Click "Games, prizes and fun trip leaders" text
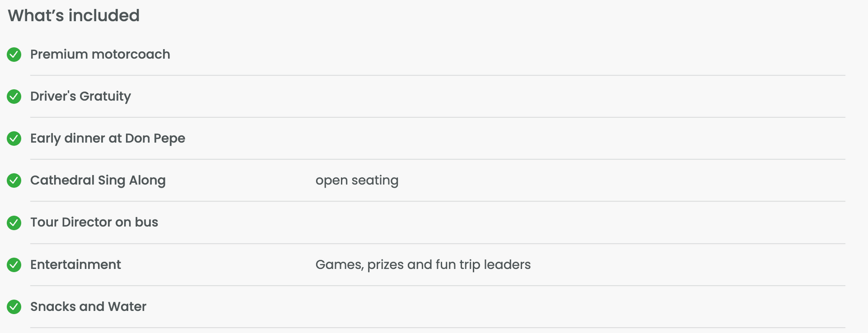The height and width of the screenshot is (333, 868). point(423,264)
